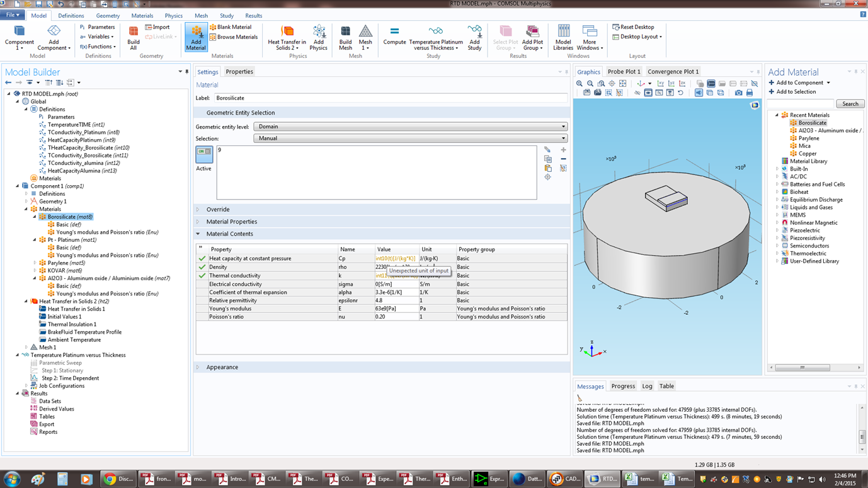
Task: Click Build Mesh icon in ribbon
Action: click(345, 38)
